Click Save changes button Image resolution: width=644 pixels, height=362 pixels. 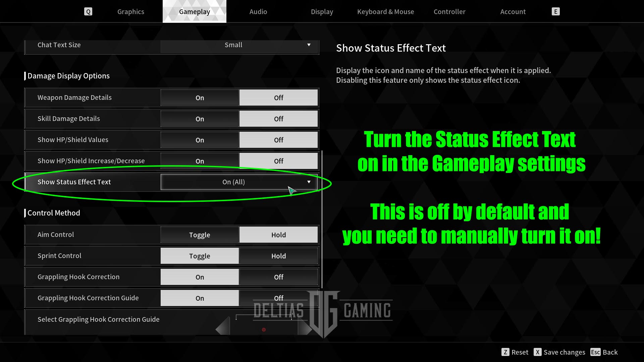[x=560, y=352]
